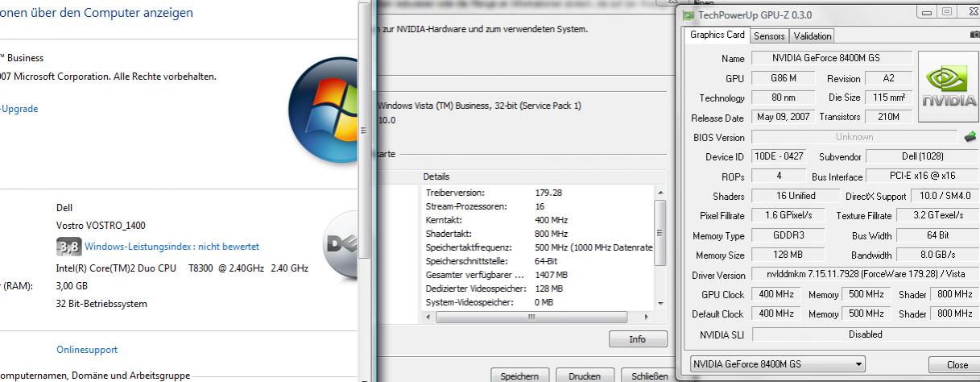Image resolution: width=980 pixels, height=382 pixels.
Task: Select the Shadertakt 800 MHz row
Action: (x=537, y=234)
